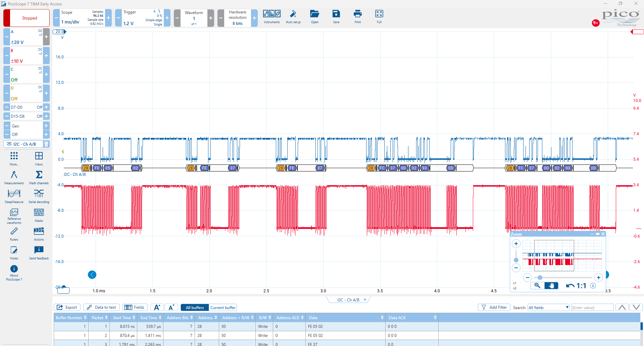Delete the I2C - Ch A/B decoder
The width and height of the screenshot is (644, 346).
[46, 144]
